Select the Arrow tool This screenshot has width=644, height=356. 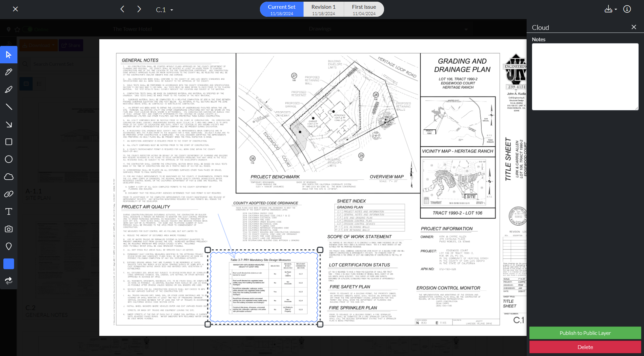[x=9, y=124]
